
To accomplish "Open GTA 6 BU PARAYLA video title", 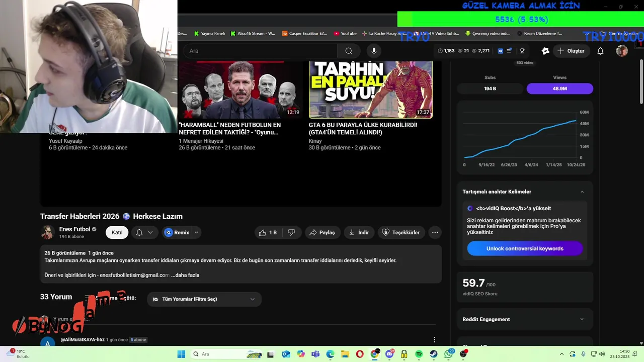I will [363, 128].
